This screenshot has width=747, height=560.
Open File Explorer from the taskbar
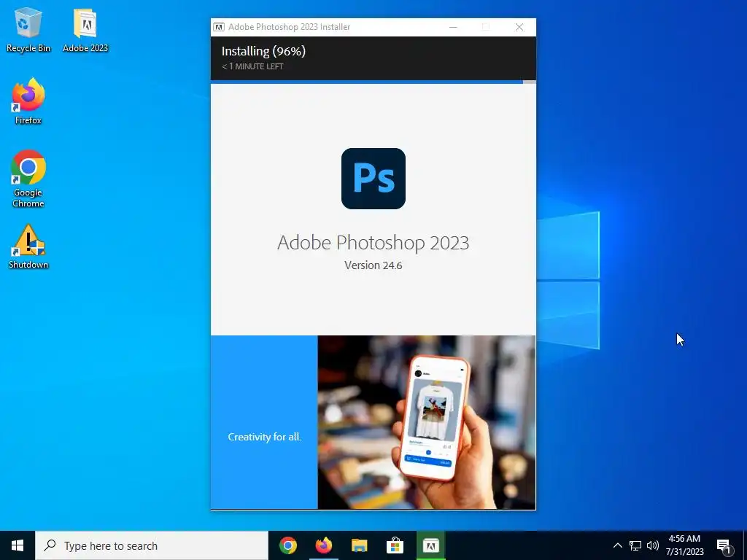coord(359,545)
